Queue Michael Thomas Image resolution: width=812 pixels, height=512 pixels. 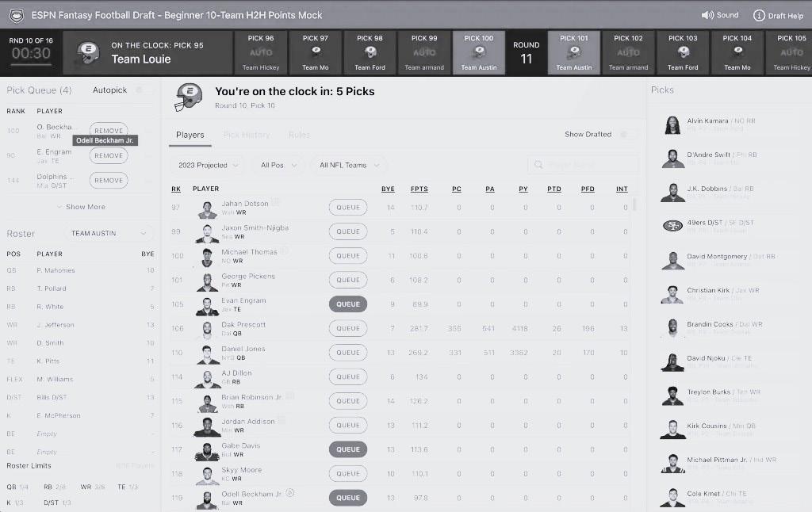pos(348,256)
